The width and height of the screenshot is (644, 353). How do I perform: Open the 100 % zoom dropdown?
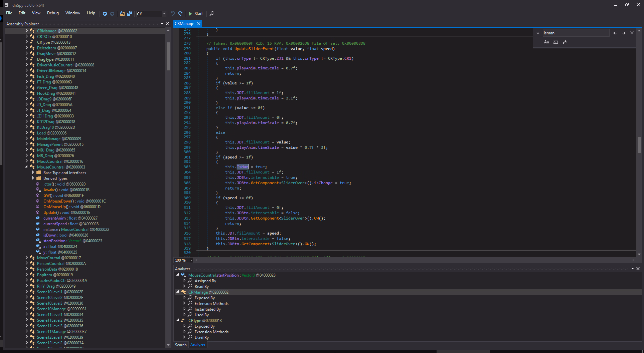click(x=191, y=260)
